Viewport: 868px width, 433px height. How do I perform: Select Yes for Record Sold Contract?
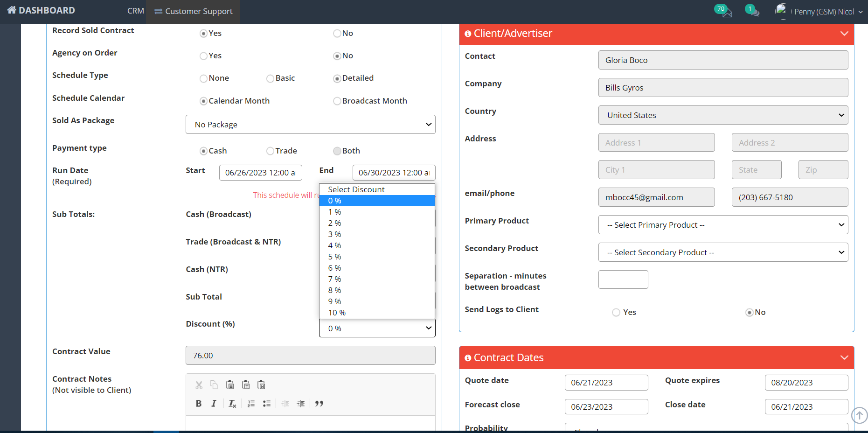[x=203, y=34]
